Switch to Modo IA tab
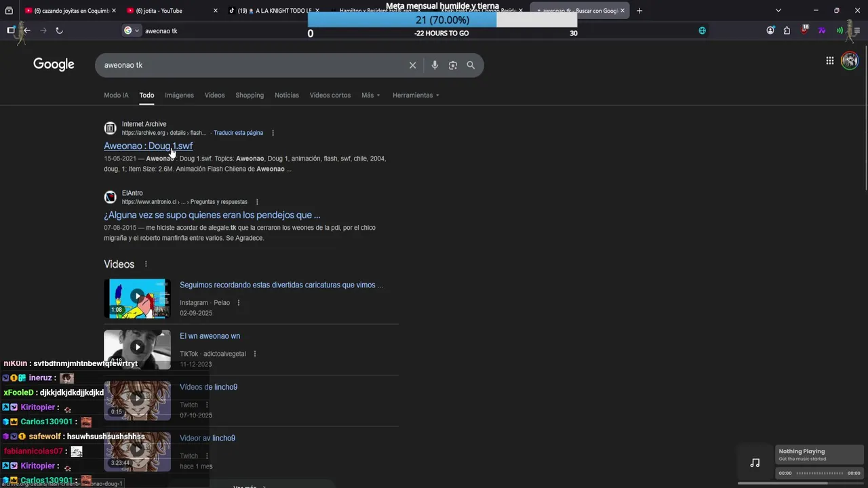 point(116,96)
